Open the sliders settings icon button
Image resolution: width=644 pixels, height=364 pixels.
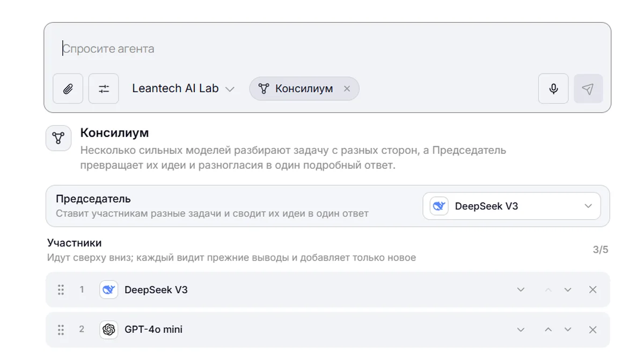point(104,88)
